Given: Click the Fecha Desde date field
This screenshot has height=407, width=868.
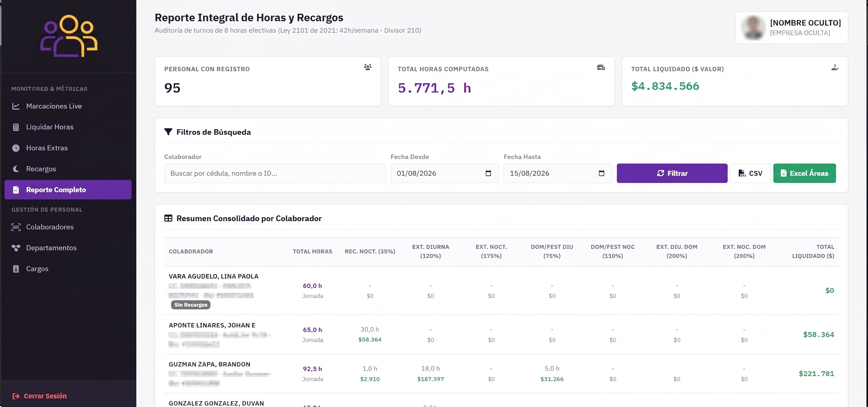Looking at the screenshot, I should pos(444,173).
